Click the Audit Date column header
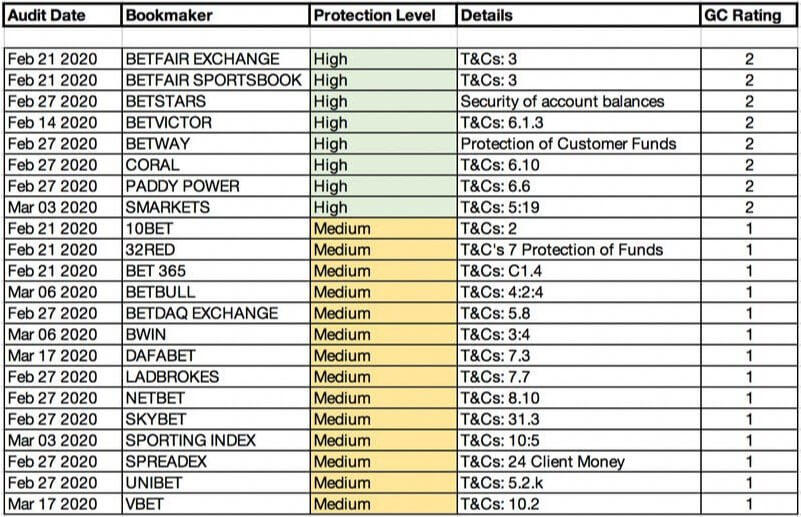801x517 pixels. point(62,16)
